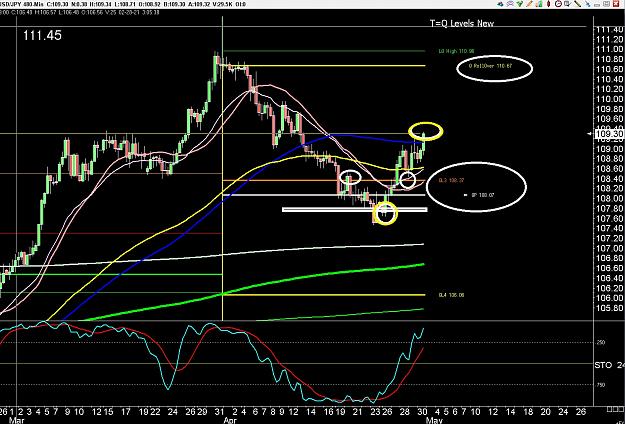Close the chart with red X button
This screenshot has height=424, width=625.
[x=616, y=4]
